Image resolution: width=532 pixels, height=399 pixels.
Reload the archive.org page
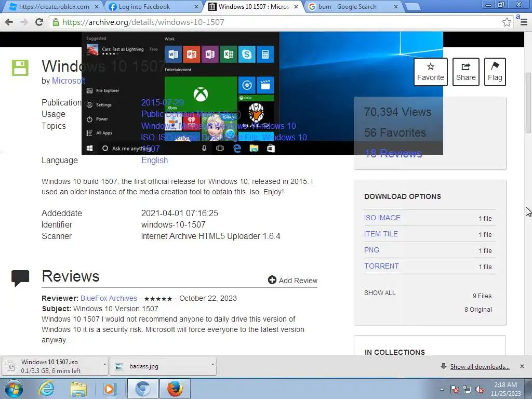(39, 22)
